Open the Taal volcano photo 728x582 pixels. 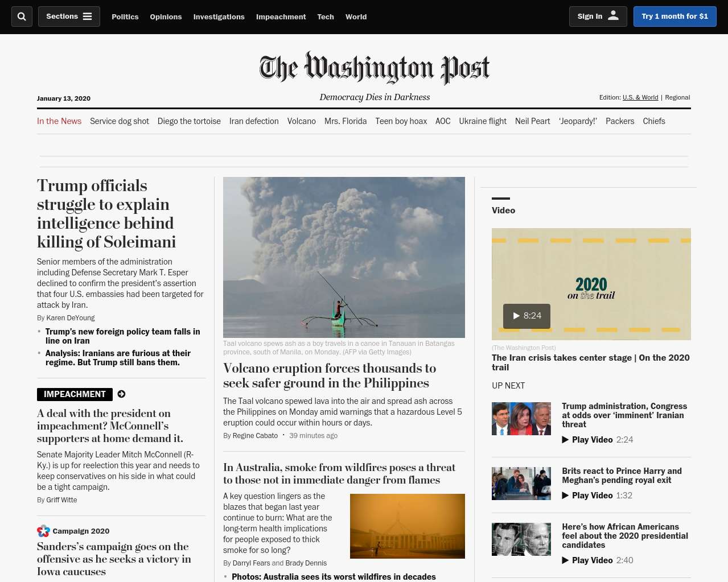(344, 257)
